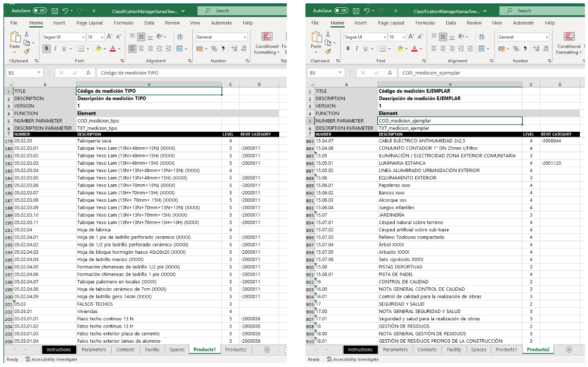Click Decrease Indent in left Excel window

(x=159, y=49)
